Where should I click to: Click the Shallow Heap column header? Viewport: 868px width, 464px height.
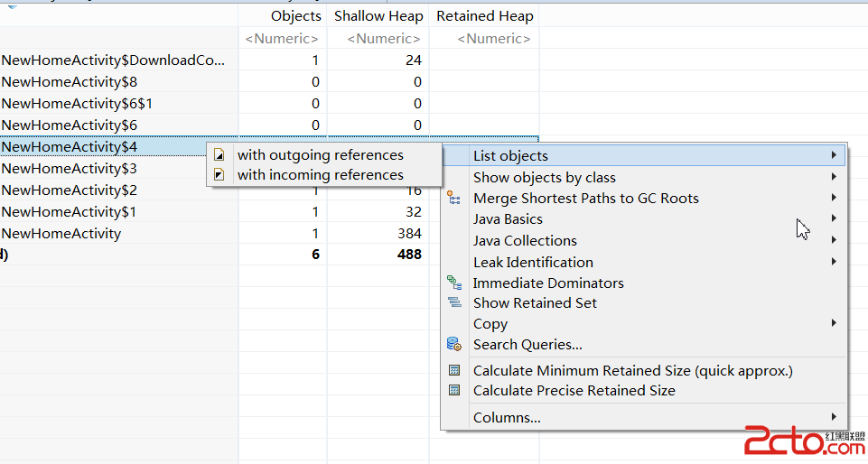coord(378,16)
